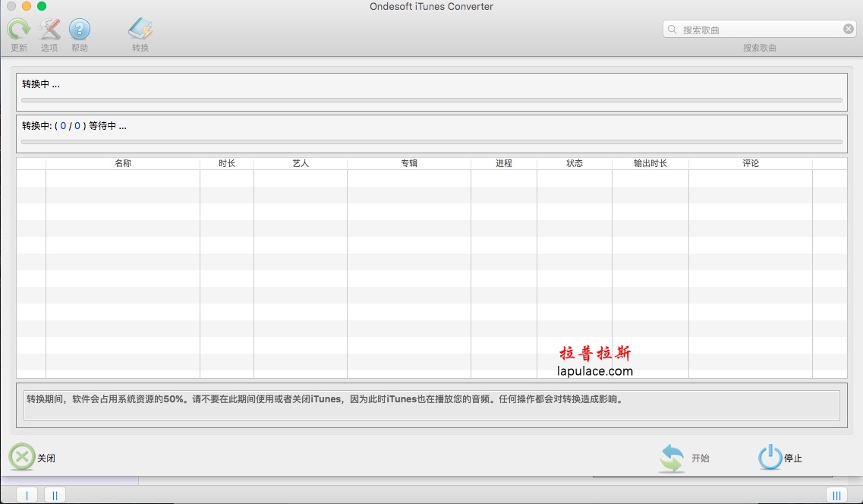
Task: Click the magnifier icon in search box
Action: pyautogui.click(x=672, y=29)
